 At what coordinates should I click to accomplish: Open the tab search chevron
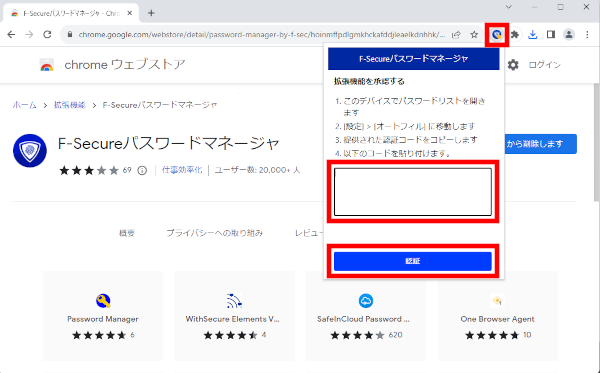click(x=509, y=7)
